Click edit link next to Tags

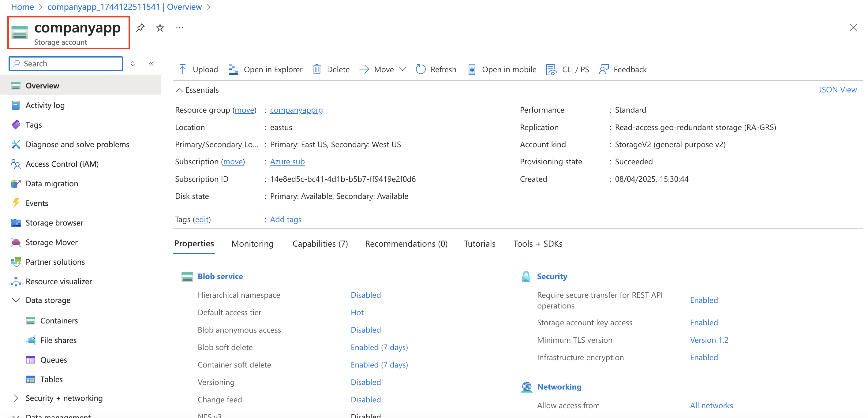coord(201,219)
